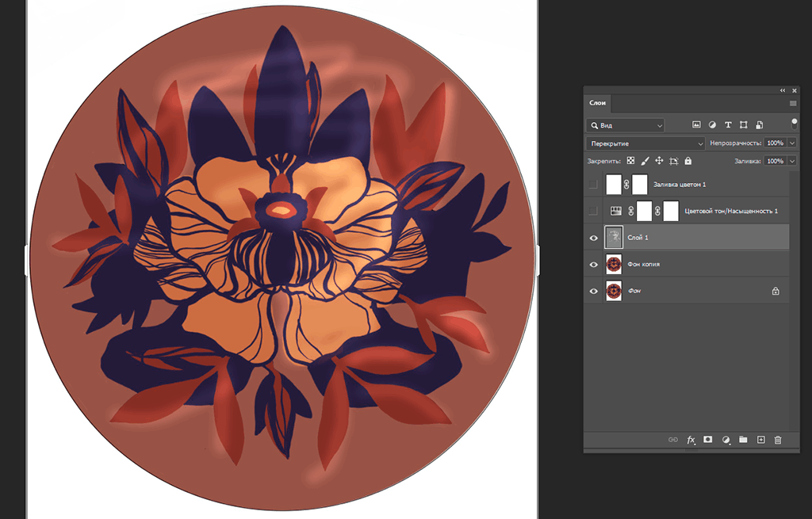Click second chain link icon on Цветовой тон/Насыщенность 1
This screenshot has height=519, width=812.
pyautogui.click(x=657, y=211)
